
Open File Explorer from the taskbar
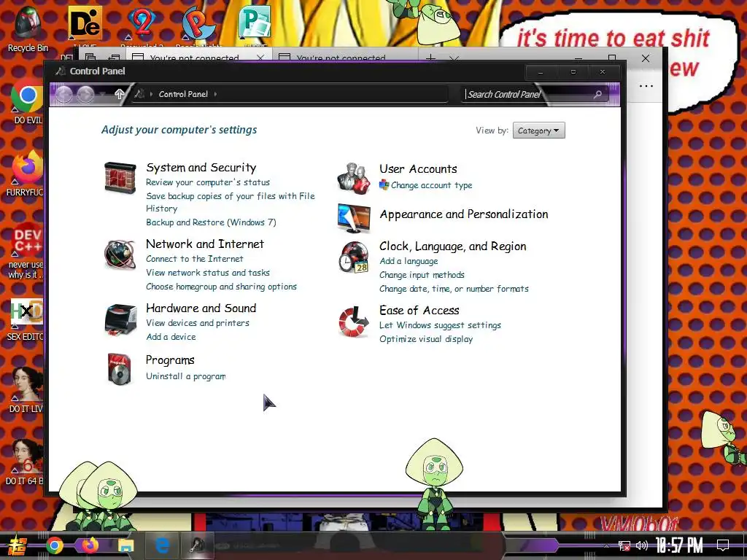(x=125, y=545)
